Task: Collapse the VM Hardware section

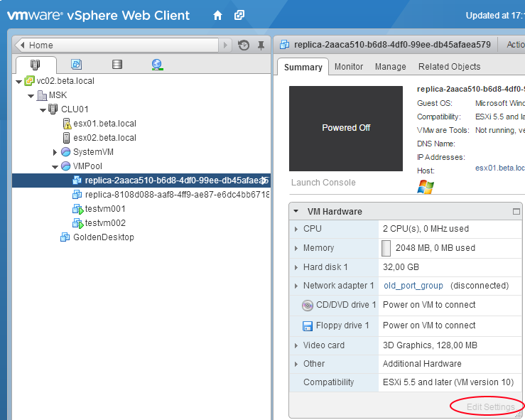Action: tap(296, 211)
